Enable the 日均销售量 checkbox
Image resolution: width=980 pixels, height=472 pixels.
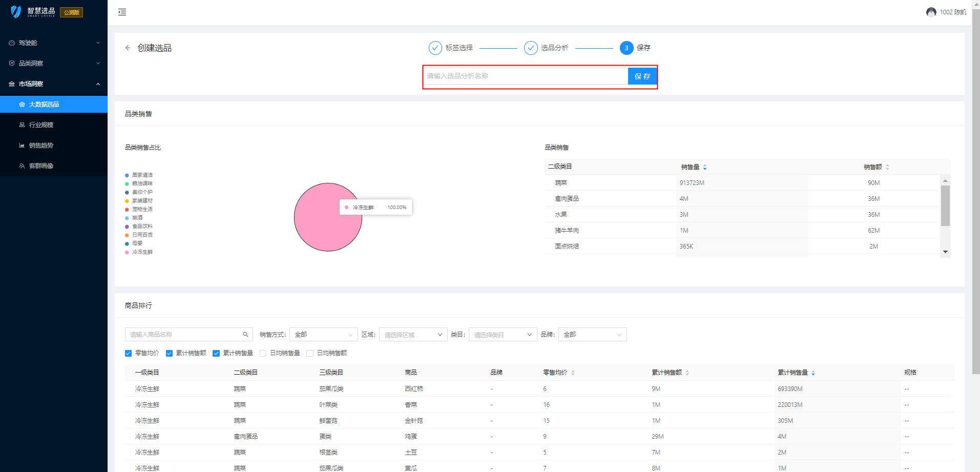click(x=263, y=353)
